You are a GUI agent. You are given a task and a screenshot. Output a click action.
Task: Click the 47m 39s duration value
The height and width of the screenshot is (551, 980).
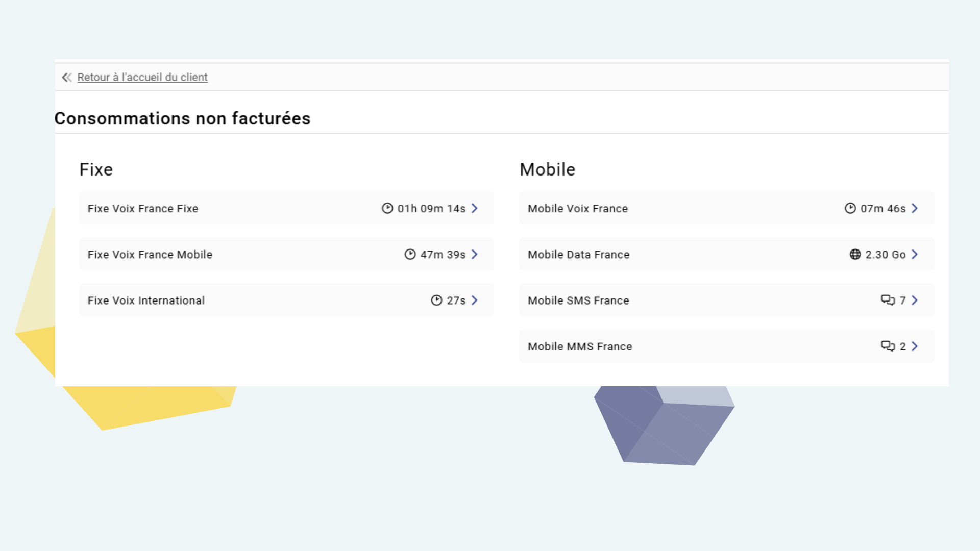coord(443,255)
